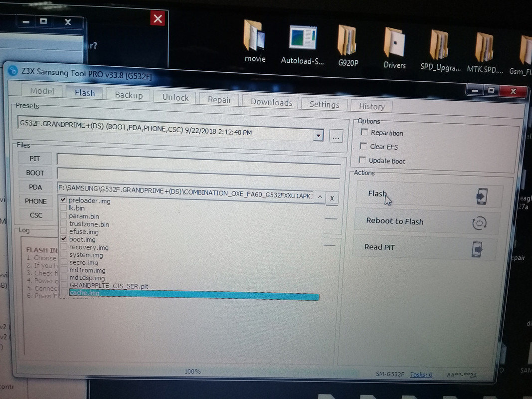532x399 pixels.
Task: Check trustzone.bin in file list
Action: [x=63, y=223]
